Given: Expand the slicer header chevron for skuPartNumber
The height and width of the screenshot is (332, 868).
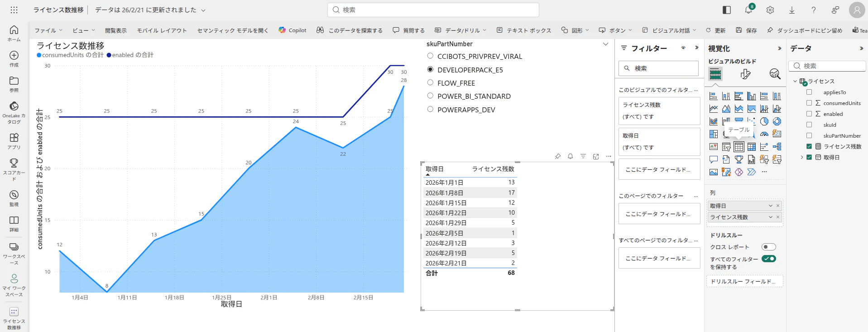Looking at the screenshot, I should click(x=605, y=44).
